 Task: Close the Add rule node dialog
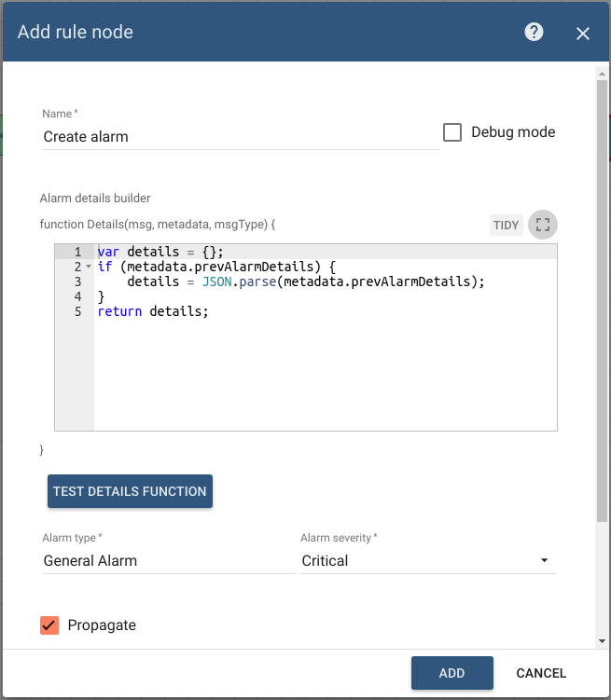[x=583, y=34]
